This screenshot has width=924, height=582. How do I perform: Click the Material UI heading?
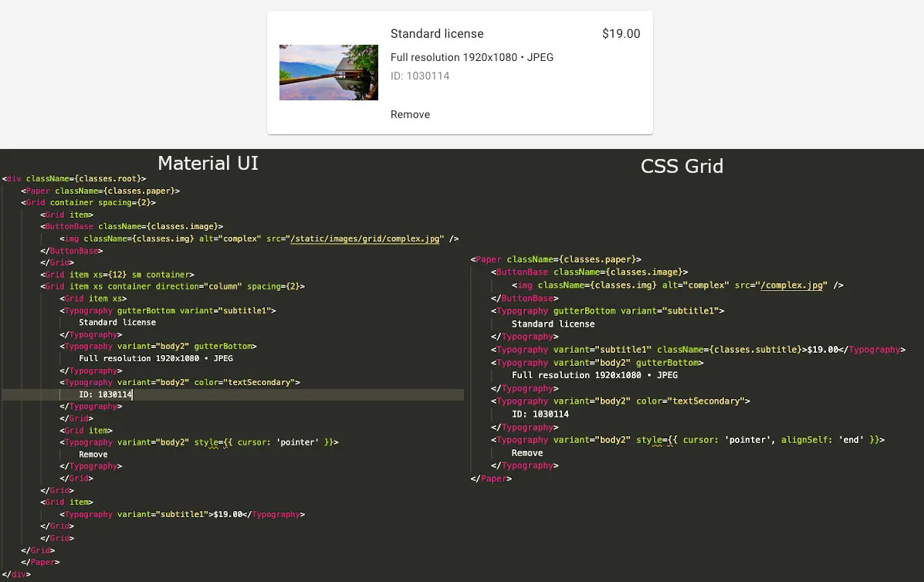(208, 163)
